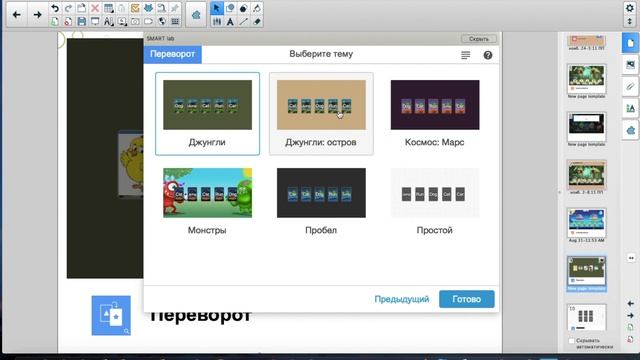Image resolution: width=640 pixels, height=360 pixels.
Task: Click the Screen Shade monitor icon
Action: pyautogui.click(x=95, y=21)
